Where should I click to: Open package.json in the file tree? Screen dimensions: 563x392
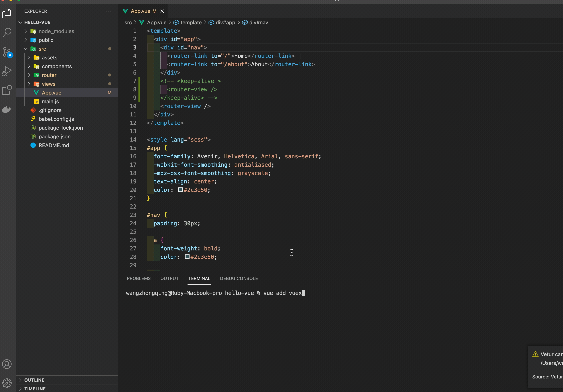tap(67, 136)
